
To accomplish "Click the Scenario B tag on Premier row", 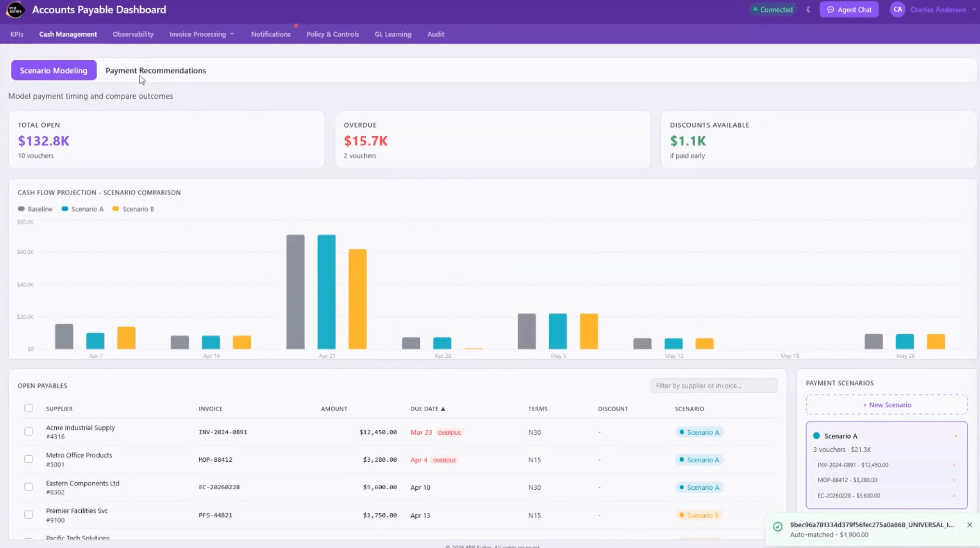I will (x=699, y=515).
